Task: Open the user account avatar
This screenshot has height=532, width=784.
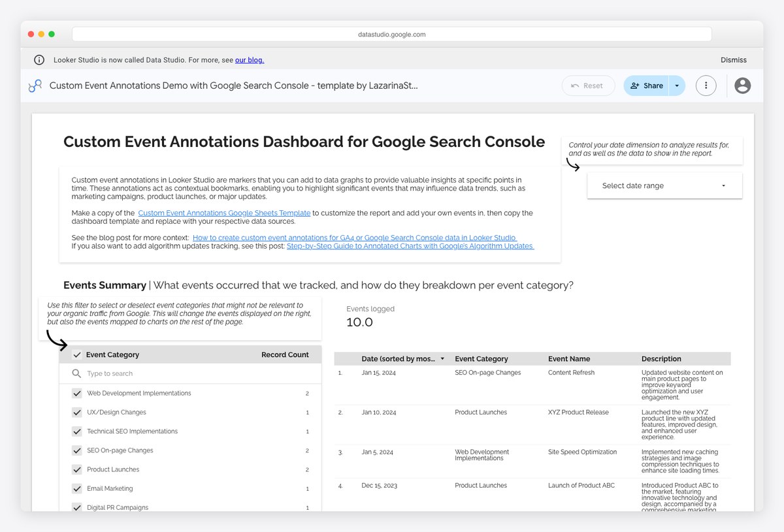Action: click(742, 86)
